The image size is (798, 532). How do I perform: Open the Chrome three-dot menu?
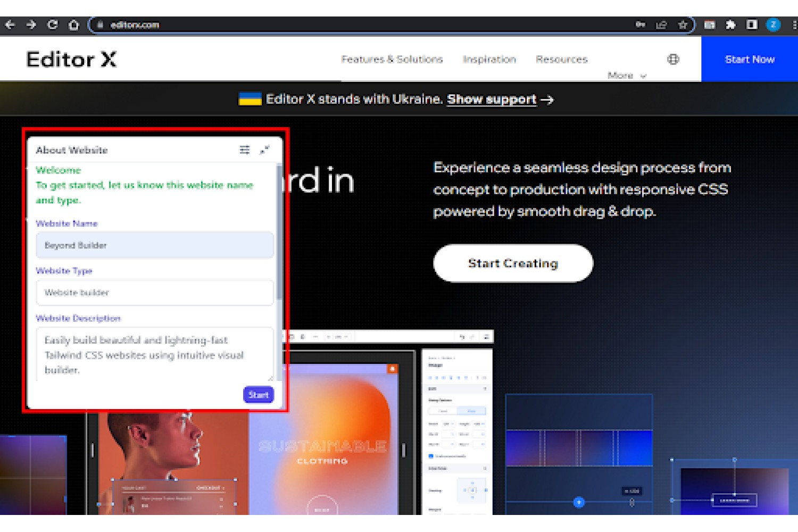794,24
